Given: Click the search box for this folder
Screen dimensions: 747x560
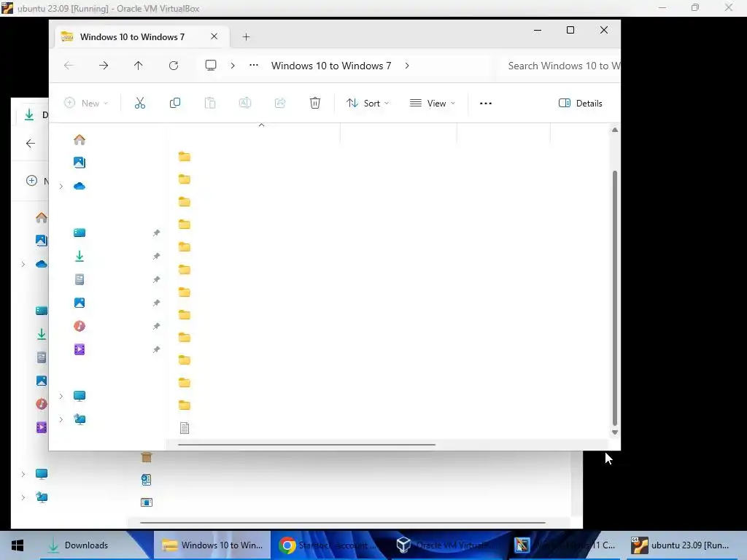Looking at the screenshot, I should click(561, 66).
